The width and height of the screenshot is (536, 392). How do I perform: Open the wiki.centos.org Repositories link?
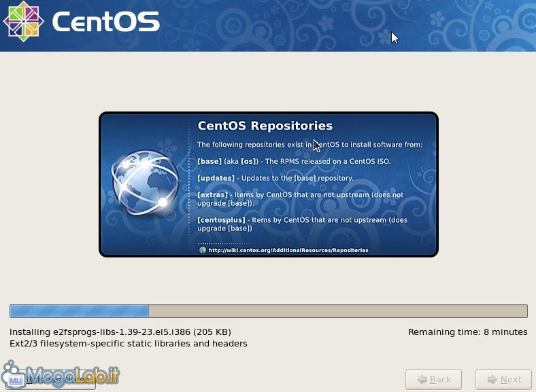pyautogui.click(x=288, y=250)
